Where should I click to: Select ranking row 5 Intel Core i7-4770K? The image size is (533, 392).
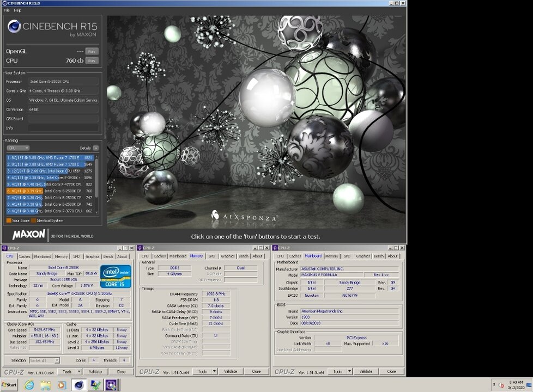coord(50,184)
